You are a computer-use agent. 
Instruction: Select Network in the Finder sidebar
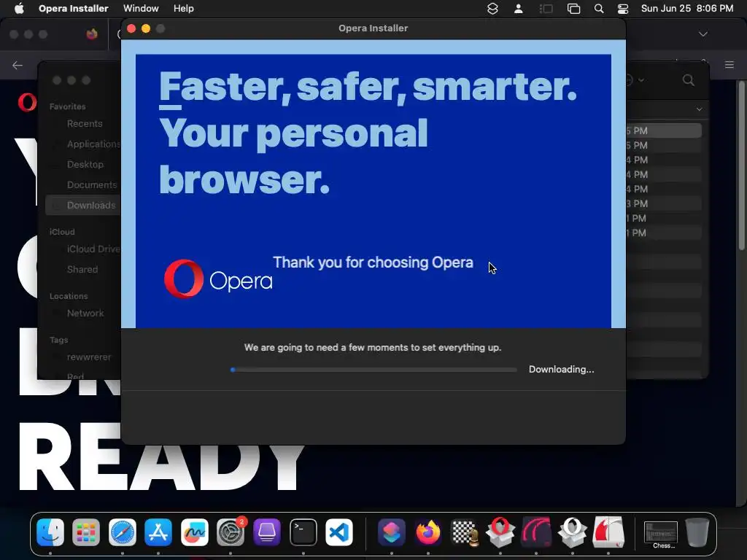coord(85,314)
